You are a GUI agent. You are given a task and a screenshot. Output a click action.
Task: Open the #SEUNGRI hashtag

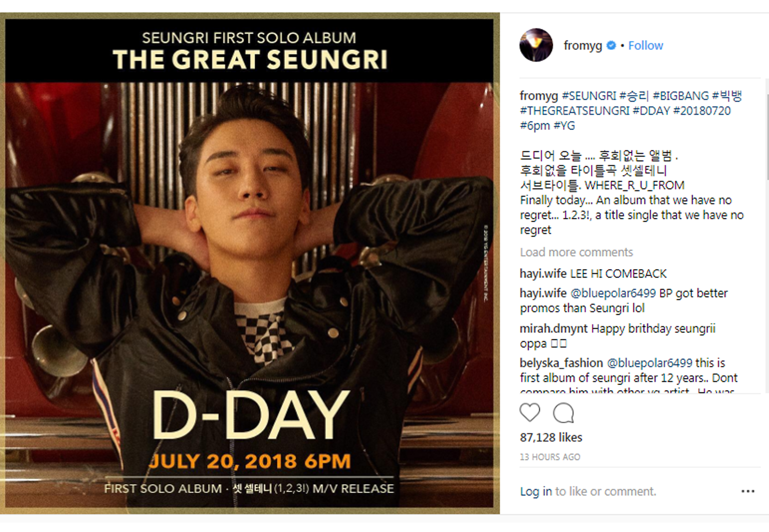tap(589, 96)
